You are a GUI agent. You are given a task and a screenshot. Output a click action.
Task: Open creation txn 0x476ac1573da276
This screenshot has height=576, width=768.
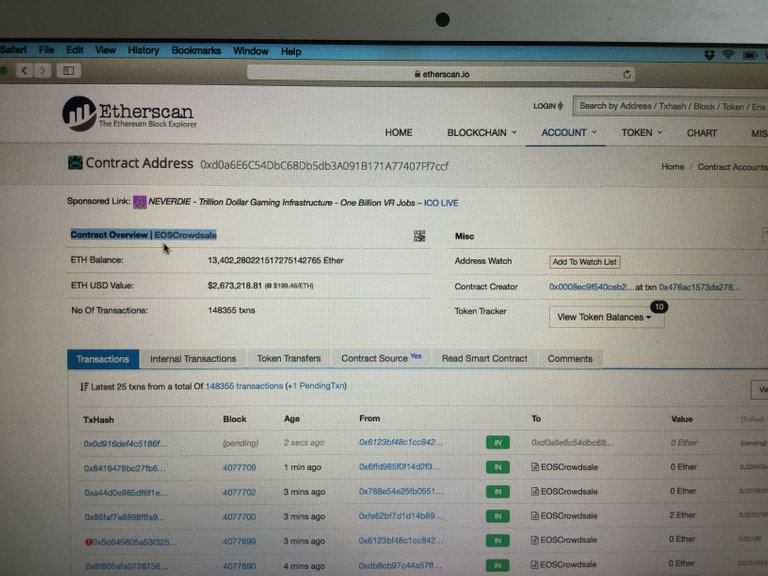[x=699, y=287]
